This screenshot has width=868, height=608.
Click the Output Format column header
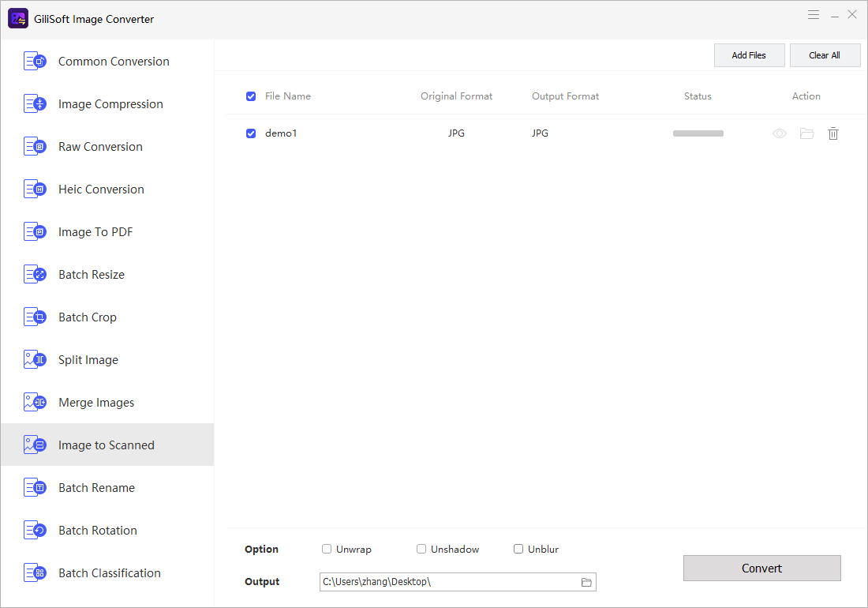(x=565, y=96)
